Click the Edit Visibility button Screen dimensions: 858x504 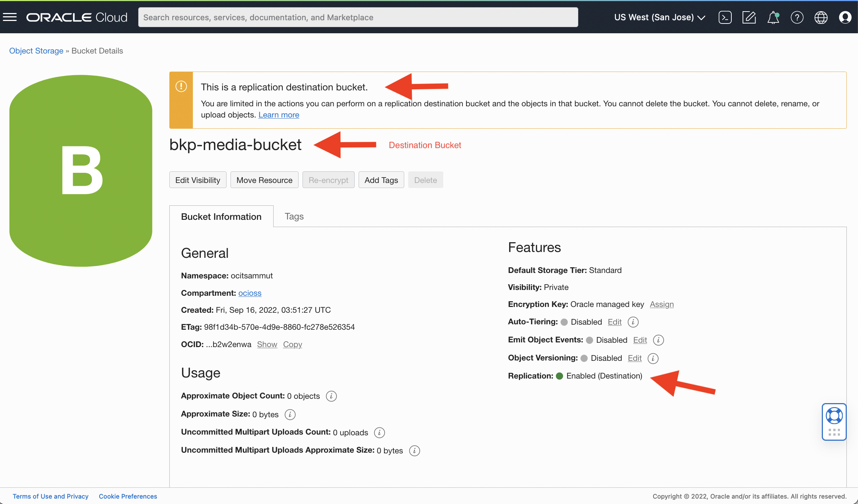click(198, 180)
